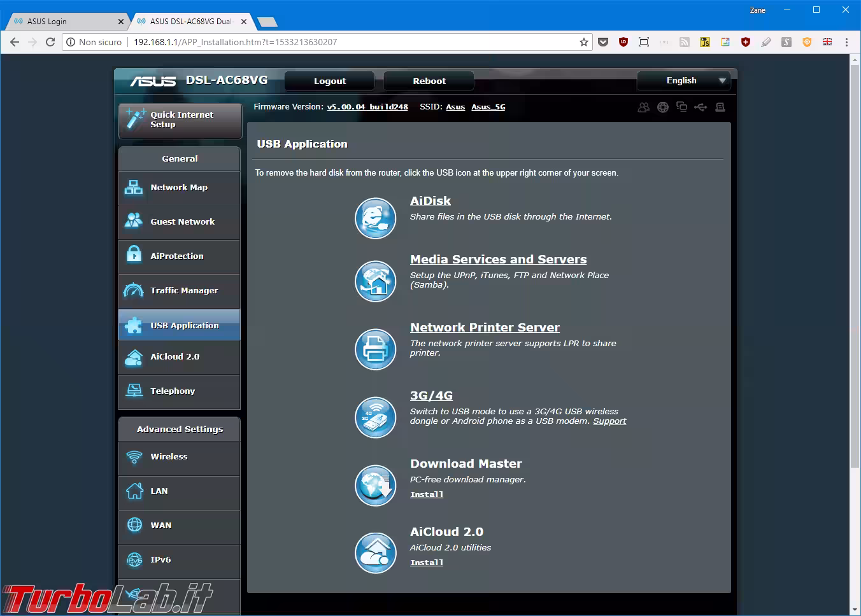Click the USB status icon in header
This screenshot has height=616, width=861.
tap(701, 107)
